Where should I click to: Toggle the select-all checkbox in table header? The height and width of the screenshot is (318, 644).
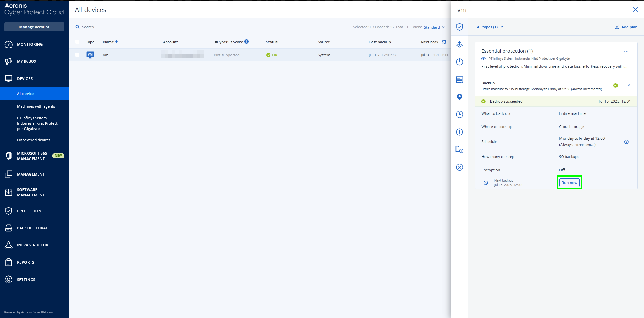click(77, 42)
